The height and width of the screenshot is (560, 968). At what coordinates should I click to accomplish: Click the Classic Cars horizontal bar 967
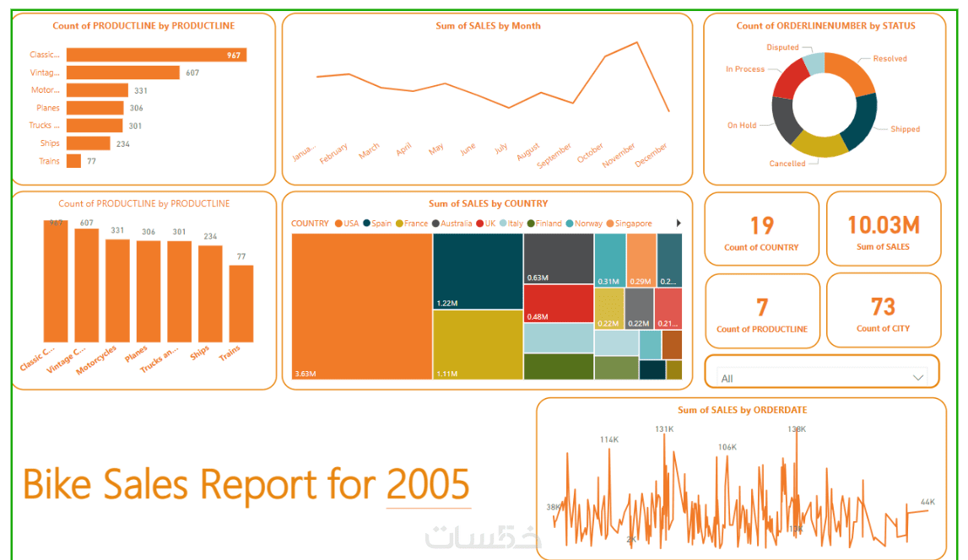pyautogui.click(x=157, y=55)
